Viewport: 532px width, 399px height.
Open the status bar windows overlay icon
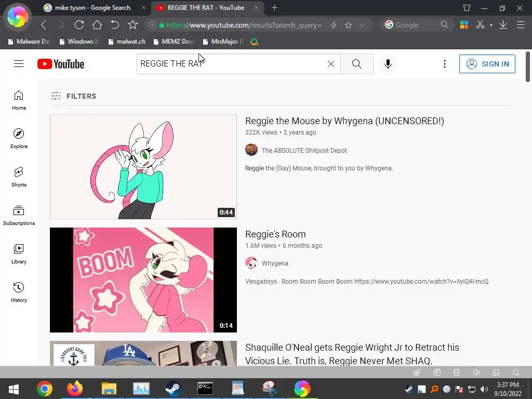point(496,373)
